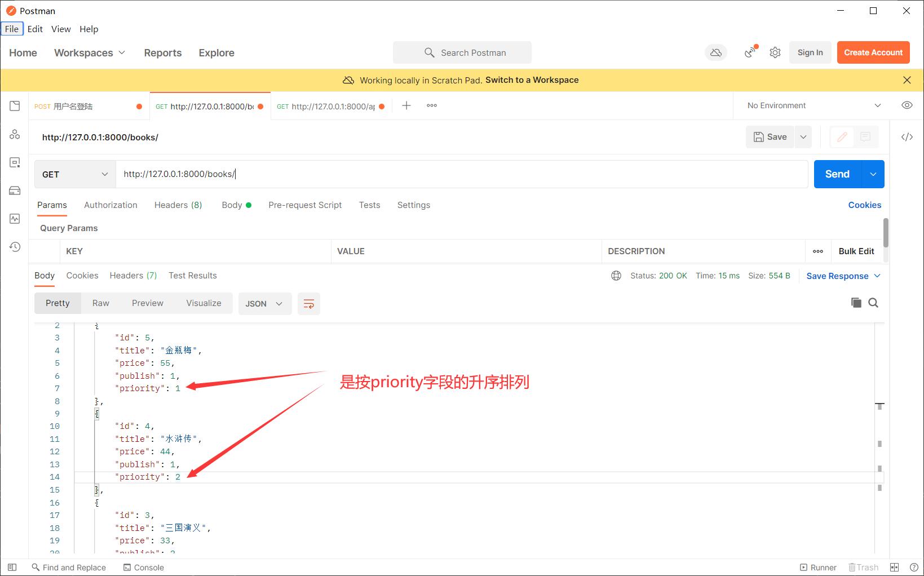This screenshot has height=576, width=924.
Task: Open the JSON format dropdown
Action: pyautogui.click(x=264, y=304)
